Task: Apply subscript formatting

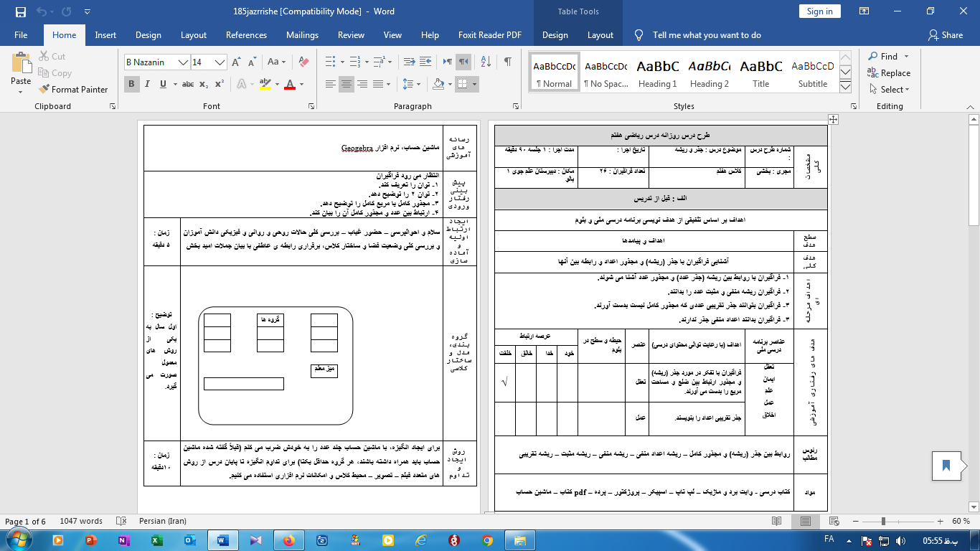Action: 204,84
